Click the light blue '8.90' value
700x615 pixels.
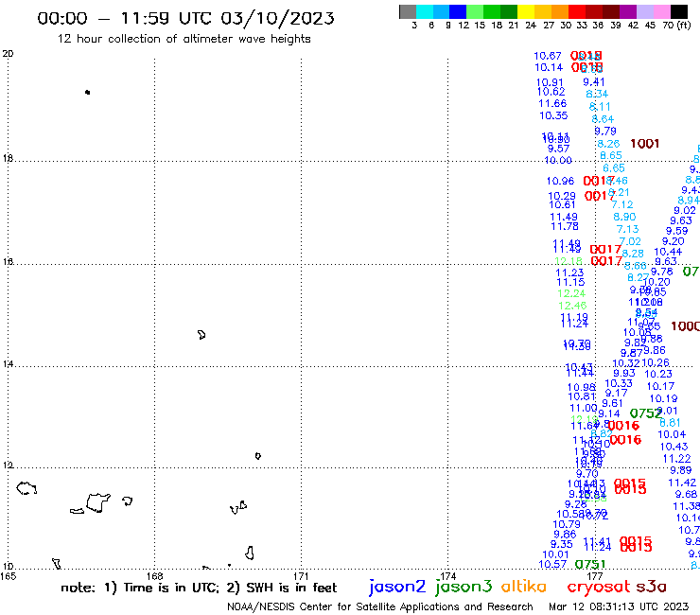pos(624,217)
